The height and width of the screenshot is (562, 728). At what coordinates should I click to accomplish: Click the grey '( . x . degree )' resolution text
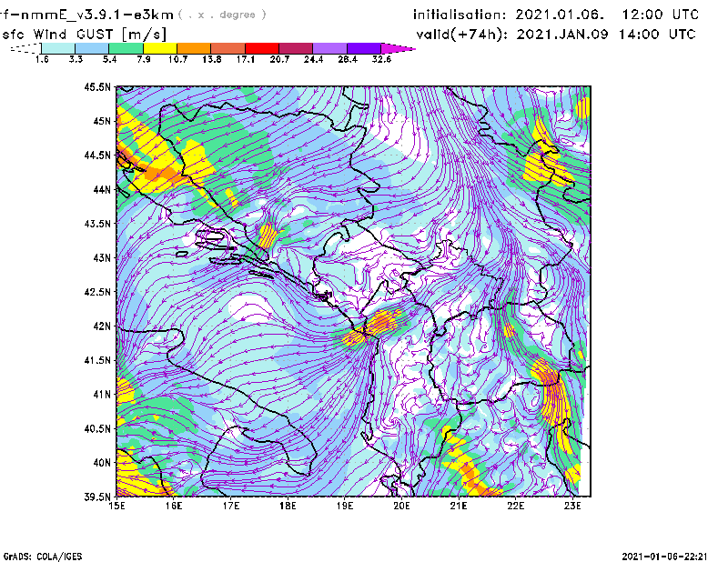(222, 15)
